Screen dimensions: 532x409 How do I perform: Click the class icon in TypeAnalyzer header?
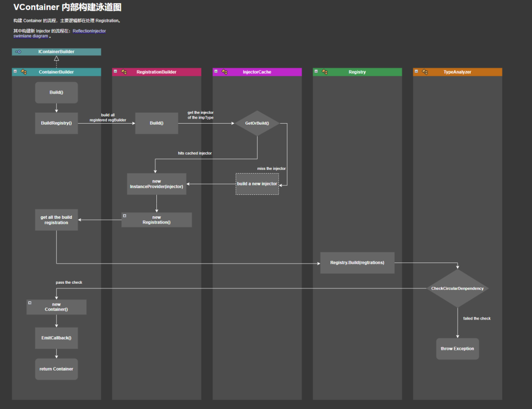click(425, 72)
